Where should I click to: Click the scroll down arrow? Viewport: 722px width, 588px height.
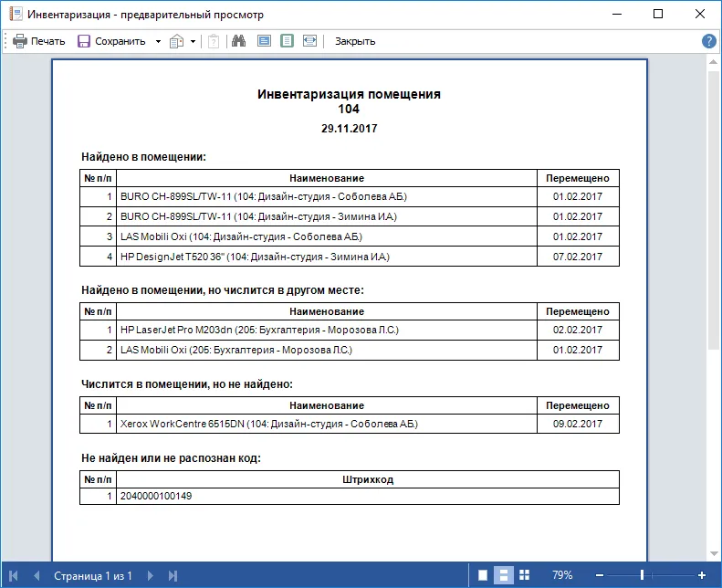tap(713, 554)
